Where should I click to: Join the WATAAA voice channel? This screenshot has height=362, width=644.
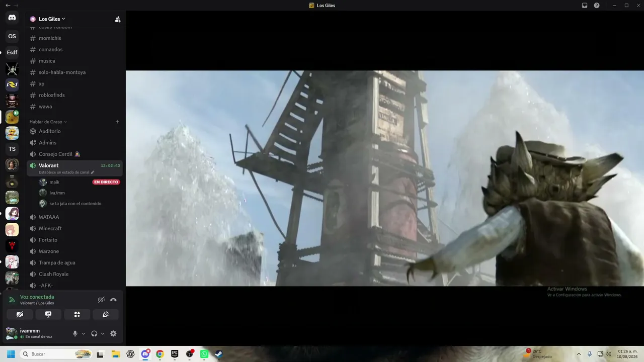74,217
